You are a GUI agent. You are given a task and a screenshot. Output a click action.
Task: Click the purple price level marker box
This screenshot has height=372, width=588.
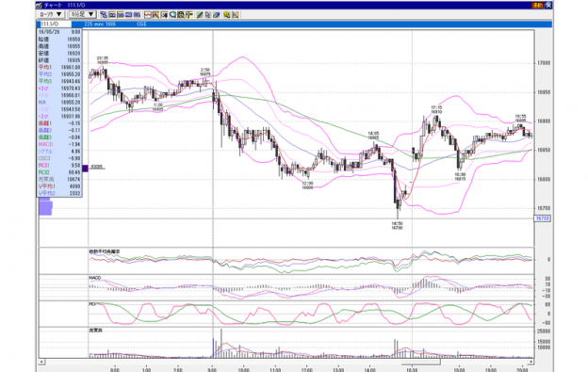85,169
